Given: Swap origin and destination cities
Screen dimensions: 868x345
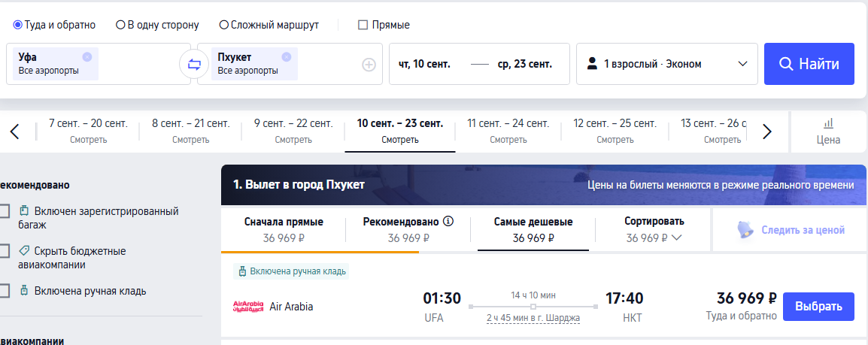Looking at the screenshot, I should click(194, 64).
